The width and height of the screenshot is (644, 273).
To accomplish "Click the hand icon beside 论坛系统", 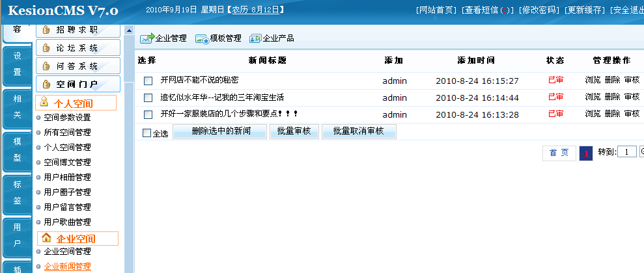I will coord(46,48).
